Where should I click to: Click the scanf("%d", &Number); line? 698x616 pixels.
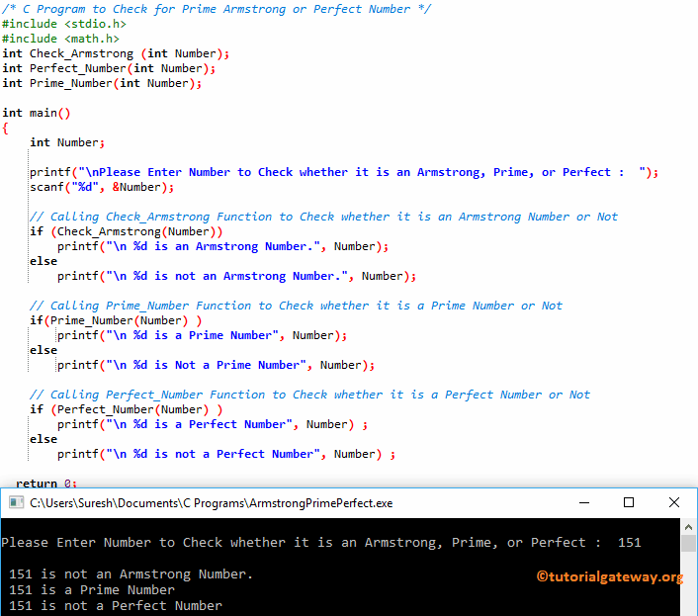click(102, 188)
